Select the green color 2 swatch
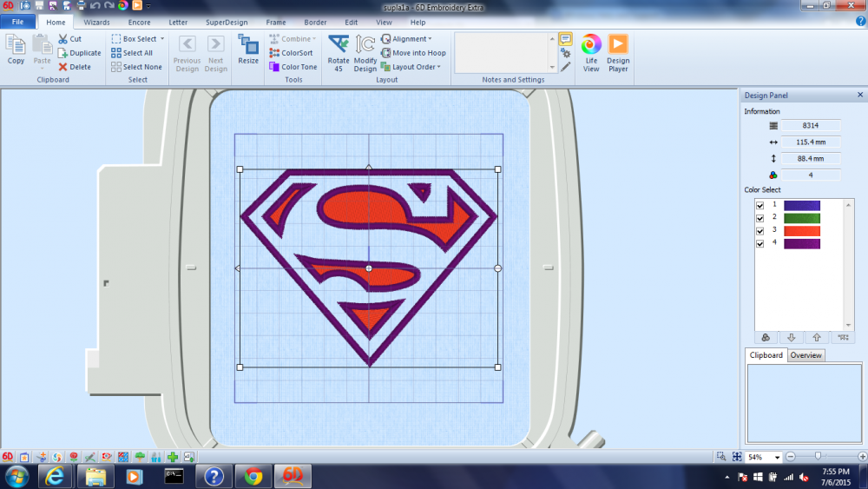 pyautogui.click(x=801, y=218)
